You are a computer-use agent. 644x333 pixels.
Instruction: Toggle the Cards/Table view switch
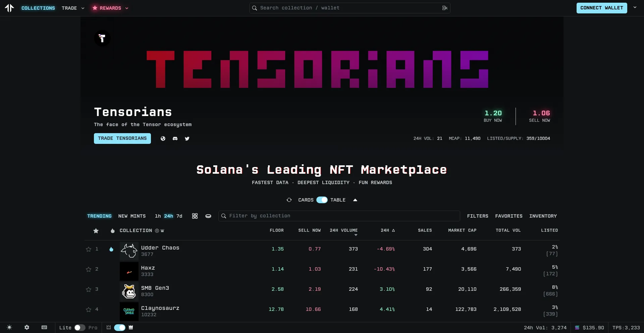pos(322,200)
